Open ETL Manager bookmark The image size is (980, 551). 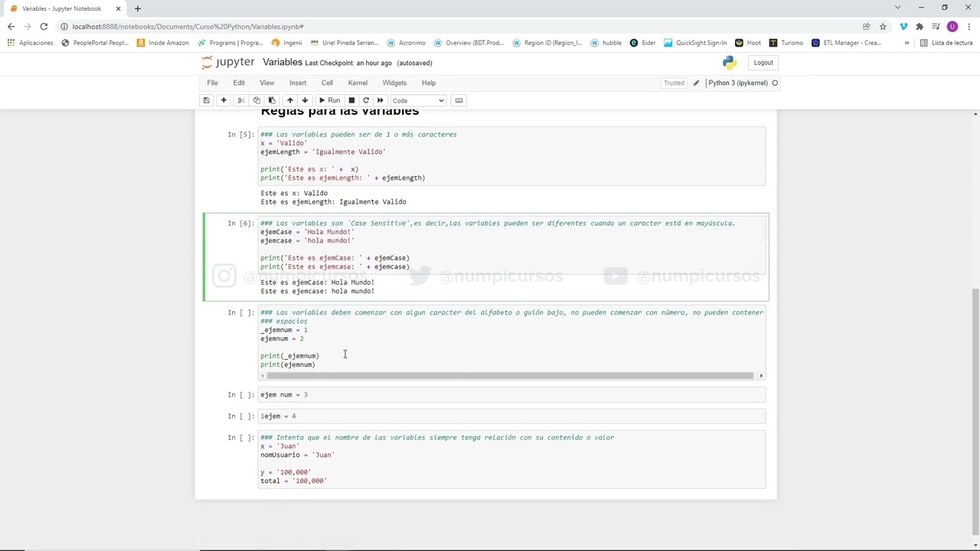846,43
